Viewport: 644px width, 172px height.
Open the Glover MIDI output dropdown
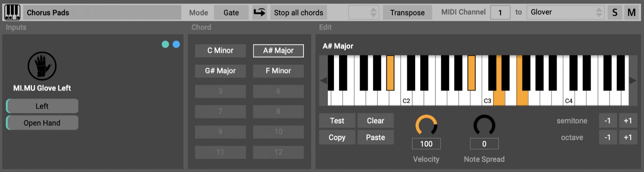(565, 12)
